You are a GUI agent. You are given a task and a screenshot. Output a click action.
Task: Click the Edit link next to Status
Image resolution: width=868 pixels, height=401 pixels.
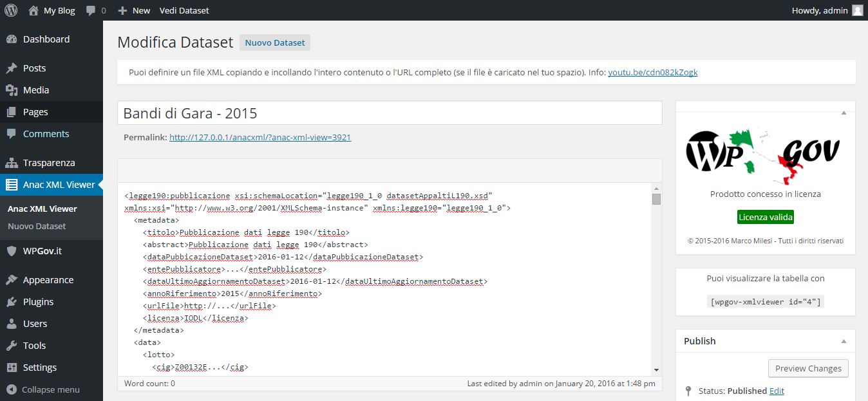[777, 391]
